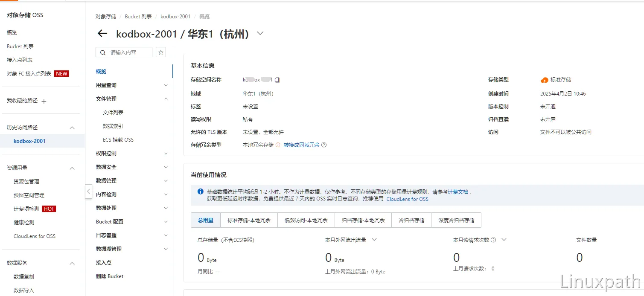This screenshot has width=644, height=296.
Task: Open 概览 in the bucket menu
Action: 101,72
